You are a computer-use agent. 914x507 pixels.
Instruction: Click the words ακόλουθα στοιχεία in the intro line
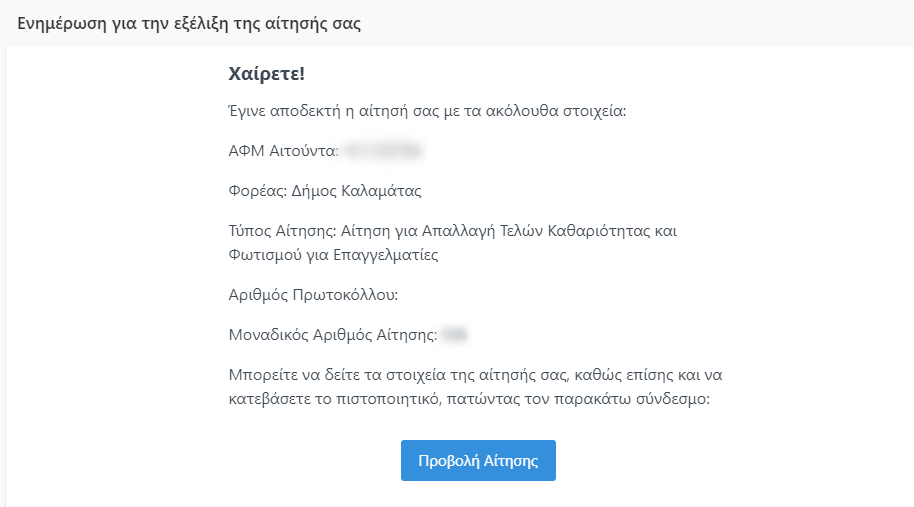tap(554, 111)
